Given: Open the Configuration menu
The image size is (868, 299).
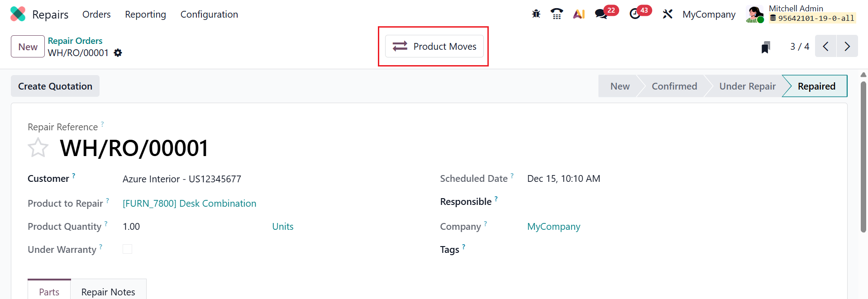Looking at the screenshot, I should (209, 14).
